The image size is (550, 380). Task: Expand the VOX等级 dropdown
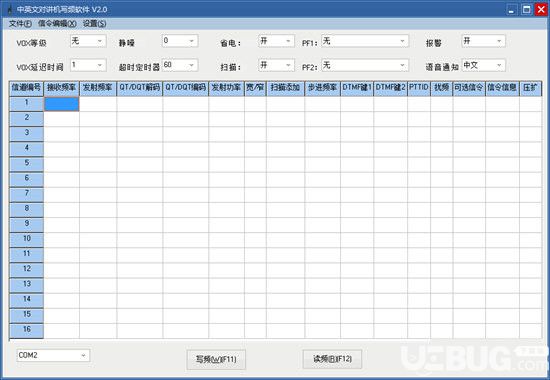[88, 41]
